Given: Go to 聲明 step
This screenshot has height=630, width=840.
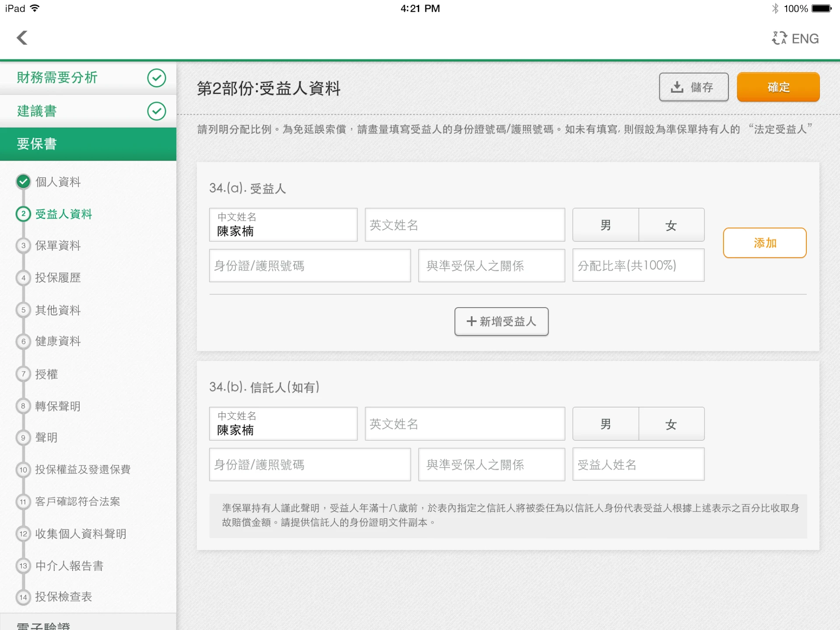Looking at the screenshot, I should pyautogui.click(x=47, y=437).
